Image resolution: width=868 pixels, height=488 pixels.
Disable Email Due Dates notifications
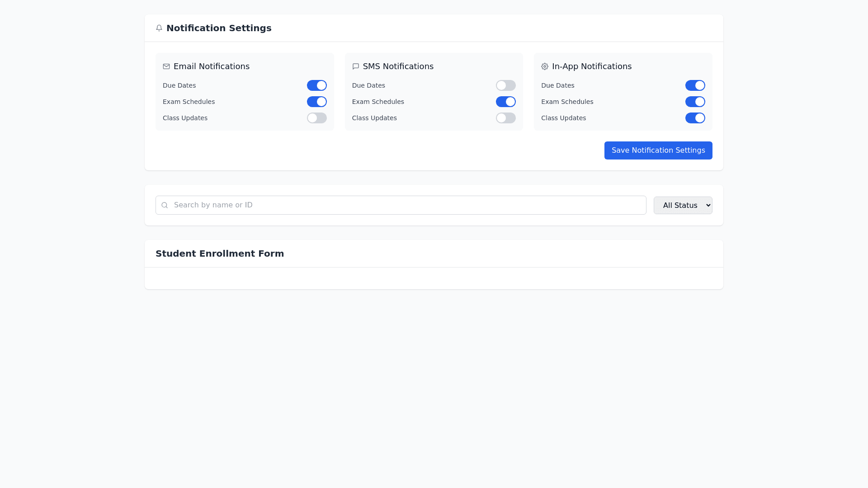click(316, 85)
